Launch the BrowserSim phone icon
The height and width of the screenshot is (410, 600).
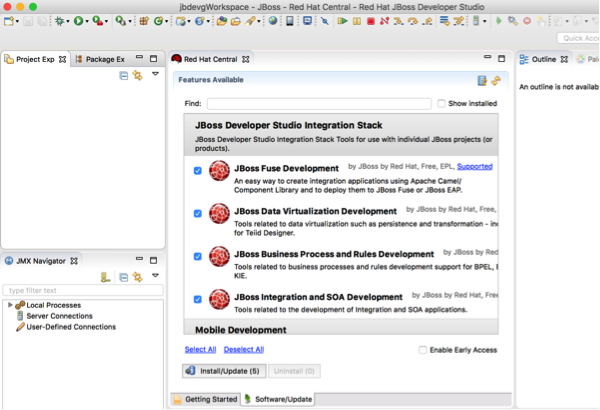click(290, 21)
